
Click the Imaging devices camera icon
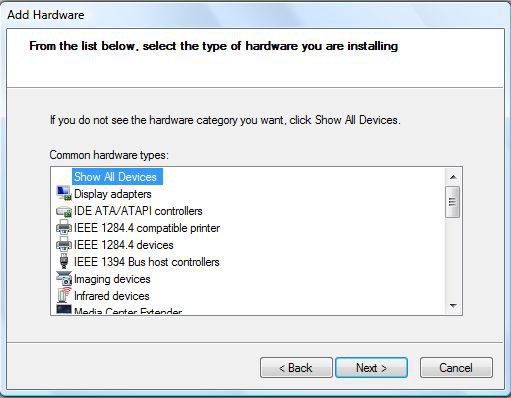tap(64, 278)
